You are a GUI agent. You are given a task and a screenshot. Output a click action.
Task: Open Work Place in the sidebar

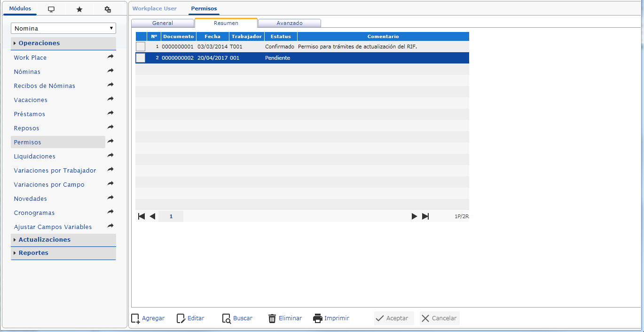(30, 57)
